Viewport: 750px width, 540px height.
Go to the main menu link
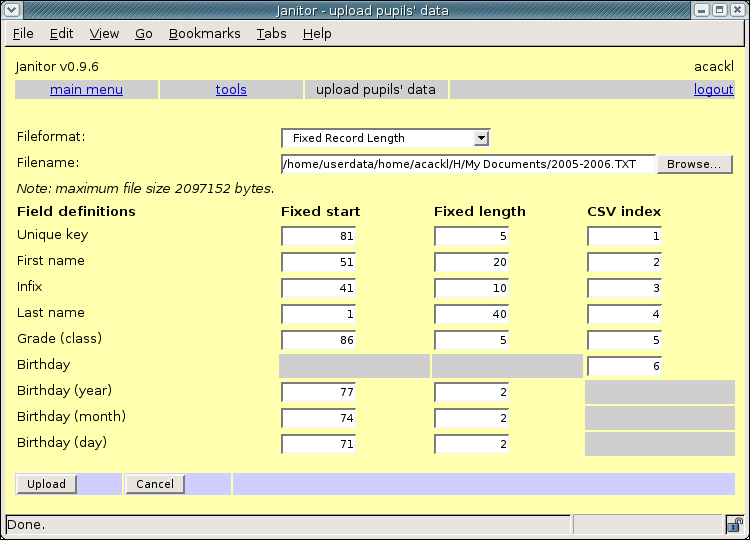point(87,90)
